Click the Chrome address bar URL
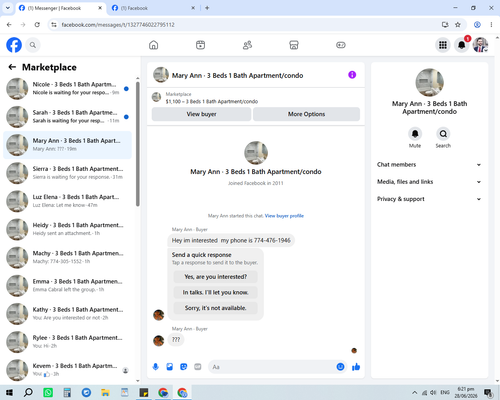 click(x=118, y=25)
